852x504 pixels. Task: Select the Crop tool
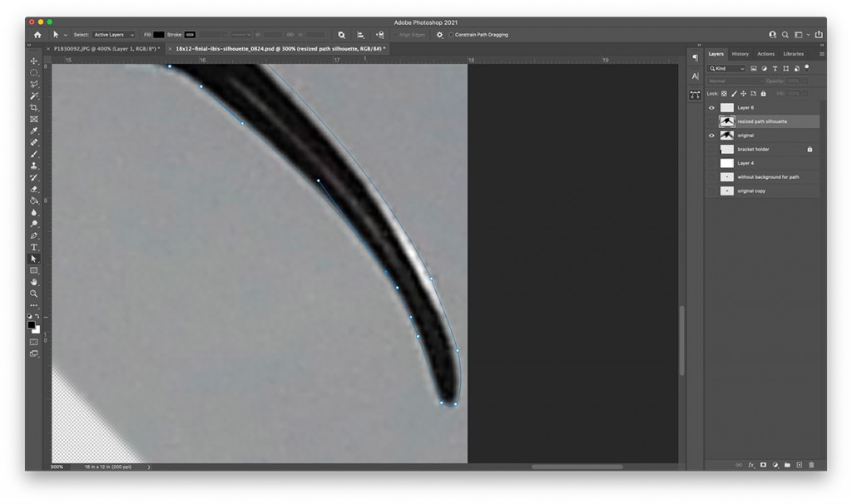coord(34,109)
